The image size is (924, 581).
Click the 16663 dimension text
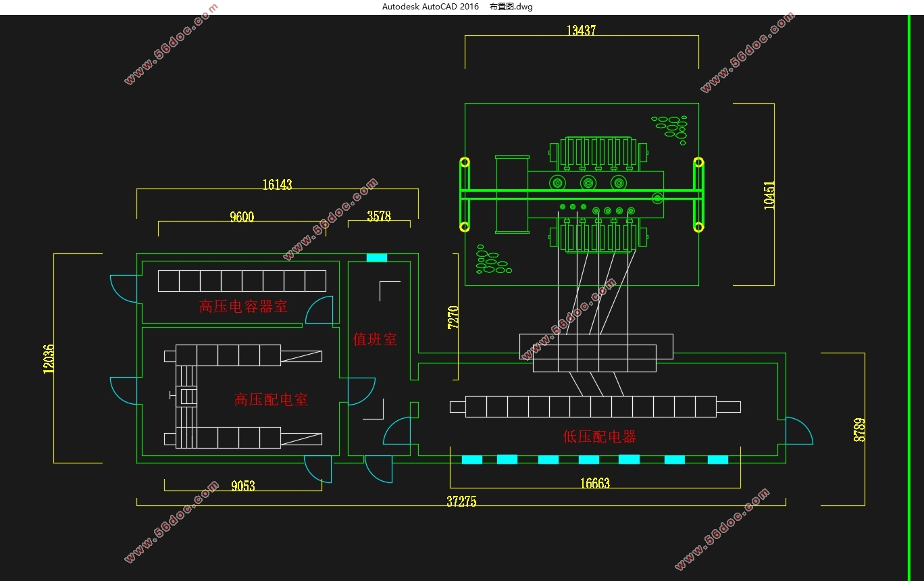[595, 483]
